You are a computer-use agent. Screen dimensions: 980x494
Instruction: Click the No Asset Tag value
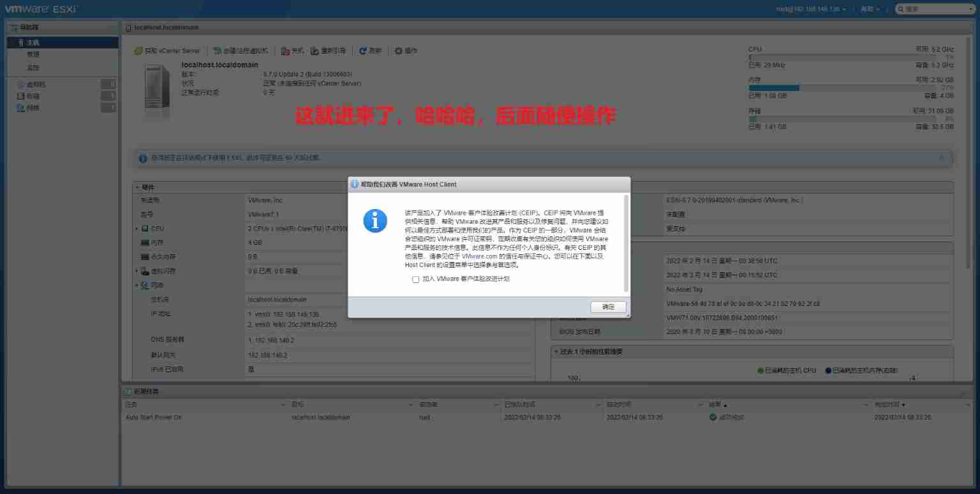684,289
